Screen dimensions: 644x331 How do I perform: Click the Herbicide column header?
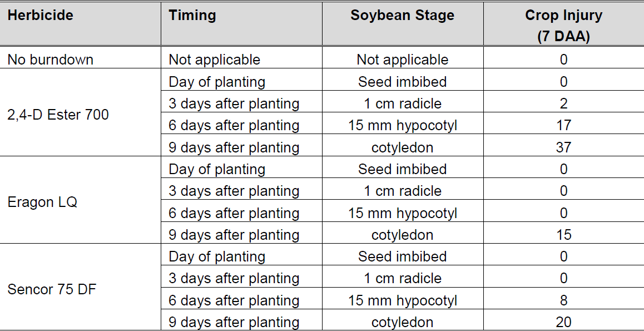[41, 16]
